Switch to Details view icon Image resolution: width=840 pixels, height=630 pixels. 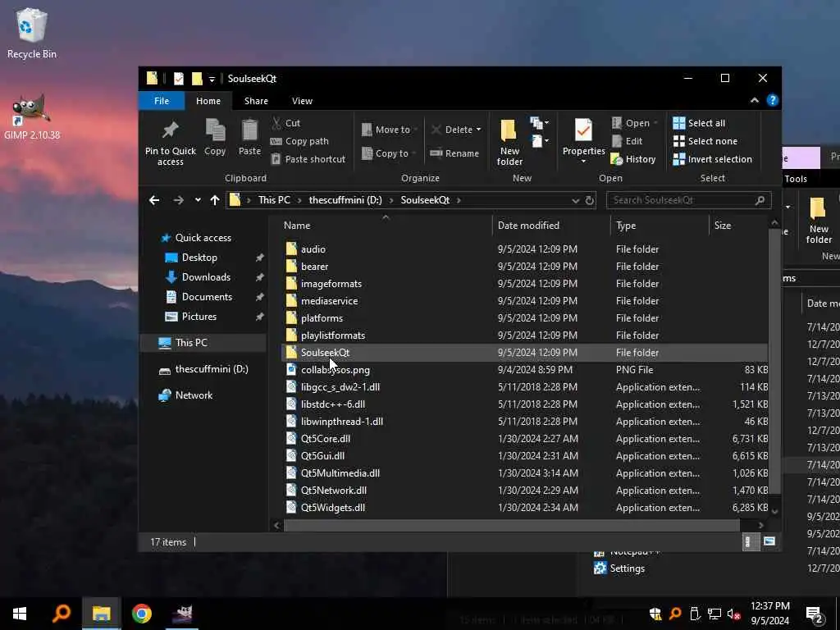tap(750, 541)
